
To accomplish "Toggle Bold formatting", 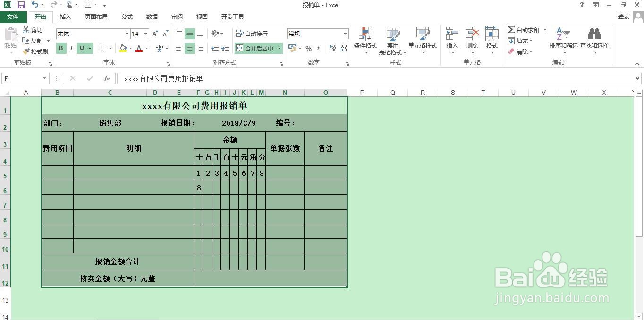I will click(61, 48).
